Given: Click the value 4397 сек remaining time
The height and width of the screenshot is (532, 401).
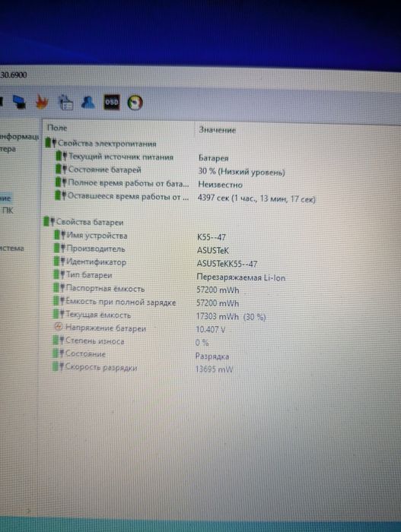Looking at the screenshot, I should [x=256, y=198].
